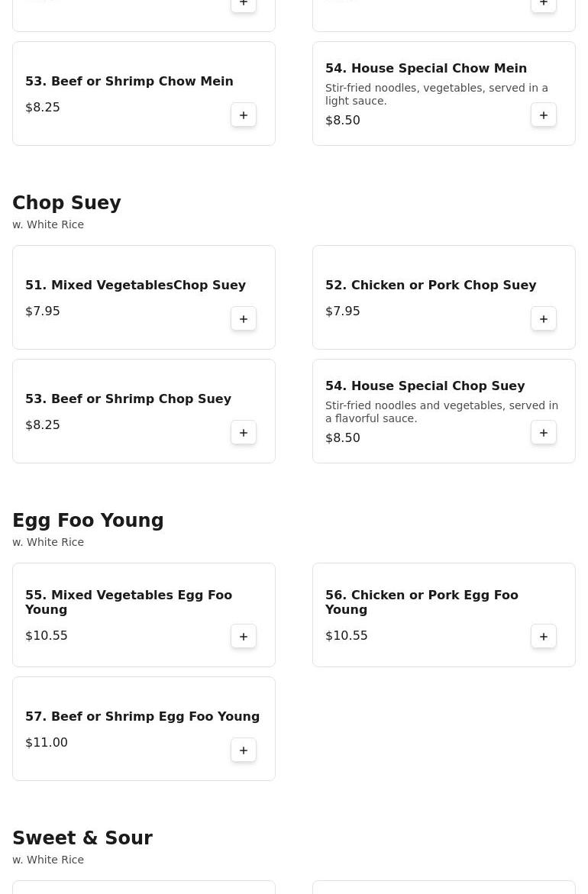Open House Special Chop Suey item title
Viewport: 588px width, 894px height.
tap(425, 386)
